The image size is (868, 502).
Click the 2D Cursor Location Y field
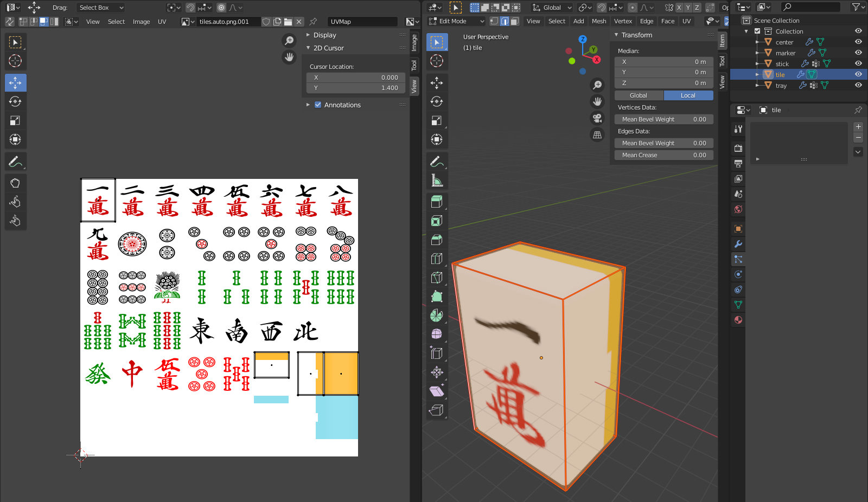(x=356, y=88)
